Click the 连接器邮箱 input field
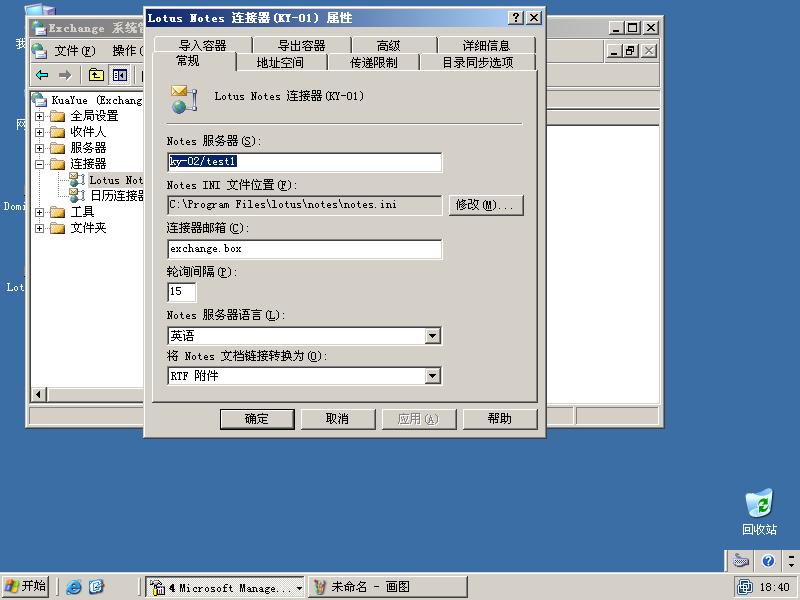This screenshot has height=600, width=800. click(x=305, y=249)
